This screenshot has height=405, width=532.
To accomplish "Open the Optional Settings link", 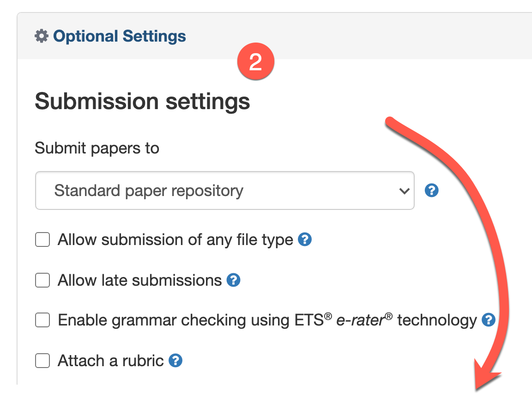I will click(x=120, y=36).
